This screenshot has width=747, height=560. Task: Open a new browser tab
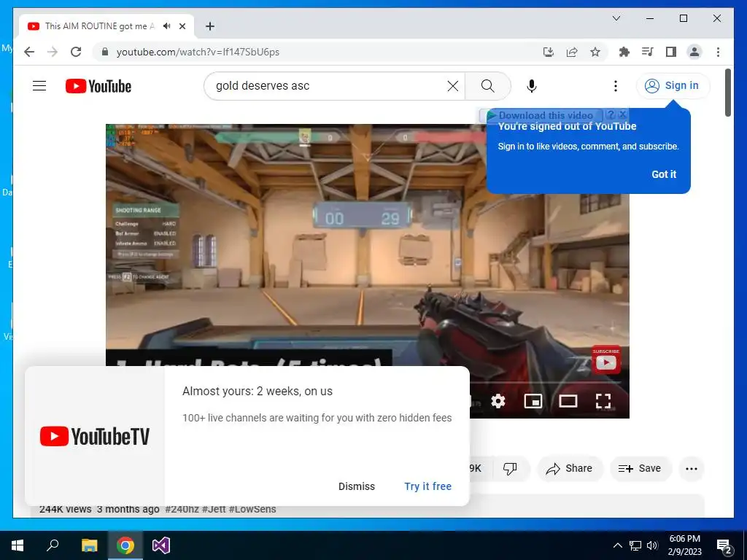[x=209, y=26]
